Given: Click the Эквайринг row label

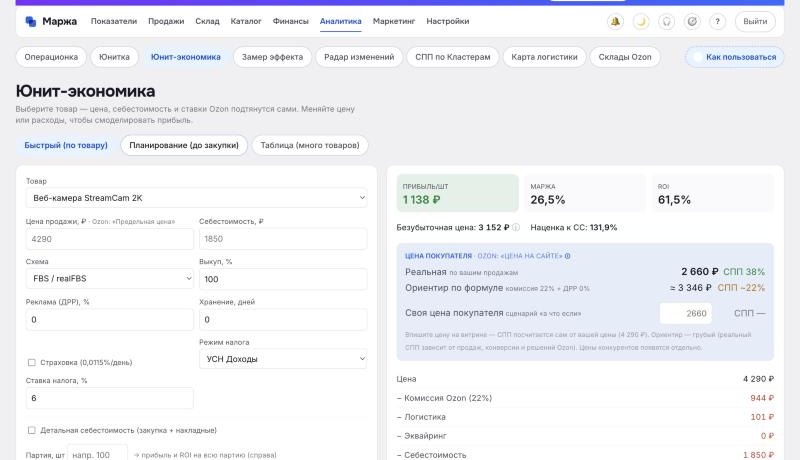Looking at the screenshot, I should click(421, 436).
